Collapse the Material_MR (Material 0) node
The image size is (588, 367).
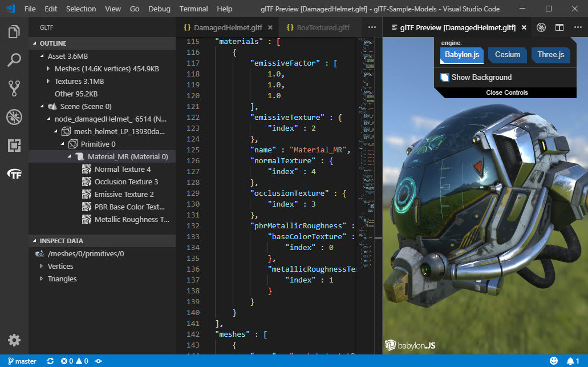pyautogui.click(x=70, y=157)
